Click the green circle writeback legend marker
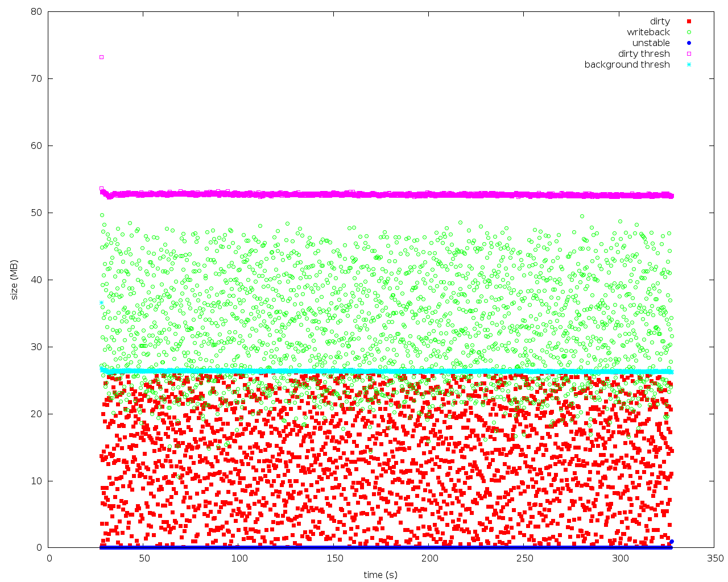 [x=689, y=32]
